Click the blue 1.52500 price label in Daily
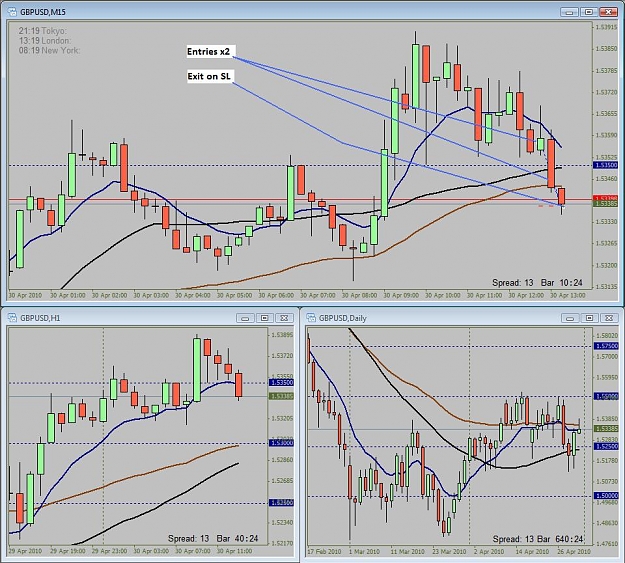The width and height of the screenshot is (625, 563). tap(606, 447)
